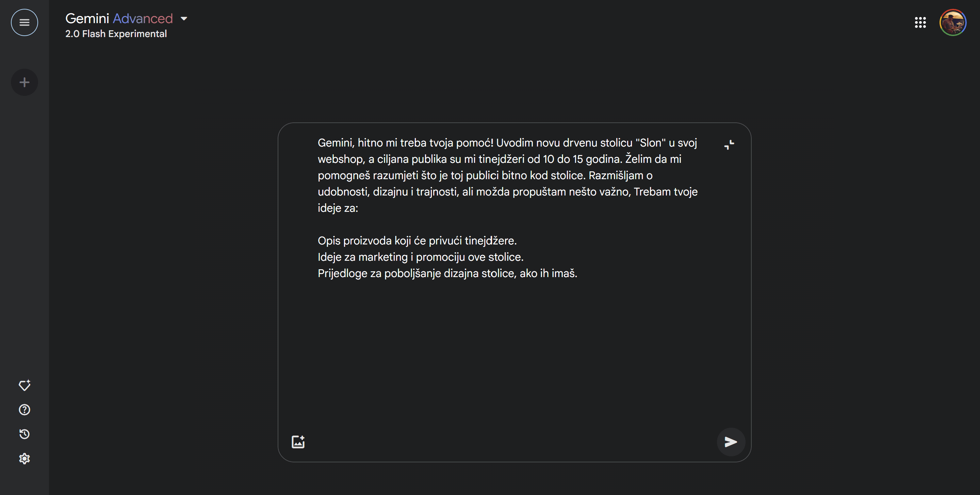Open the Google apps grid
980x495 pixels.
coord(920,22)
